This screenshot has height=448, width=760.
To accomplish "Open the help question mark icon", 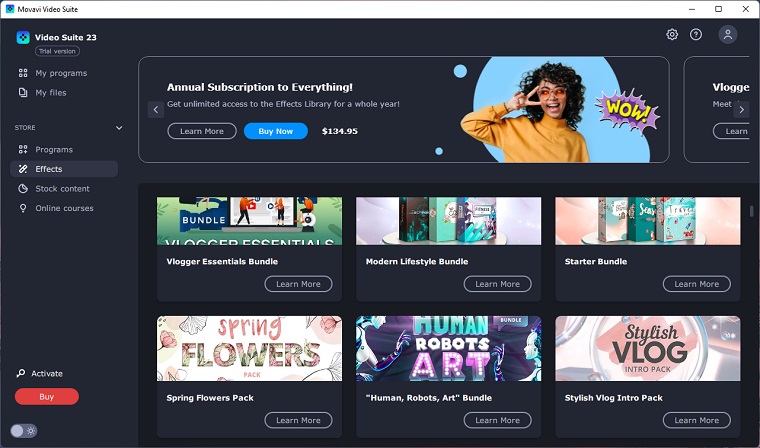I will [696, 34].
